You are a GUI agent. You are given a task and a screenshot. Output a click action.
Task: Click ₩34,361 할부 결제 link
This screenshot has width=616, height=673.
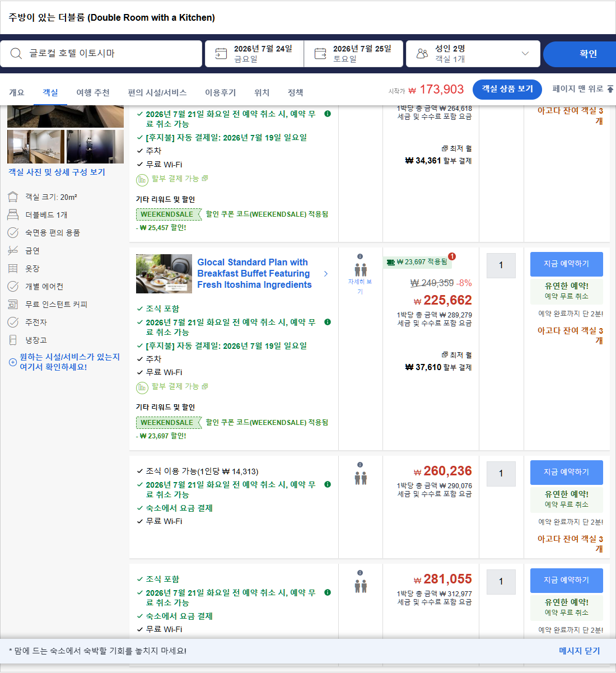(x=438, y=161)
